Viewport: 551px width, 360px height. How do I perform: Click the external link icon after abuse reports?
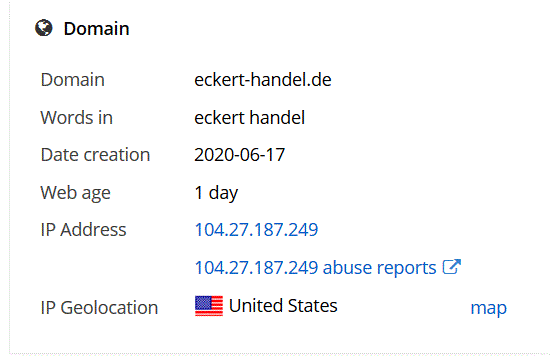click(x=452, y=267)
